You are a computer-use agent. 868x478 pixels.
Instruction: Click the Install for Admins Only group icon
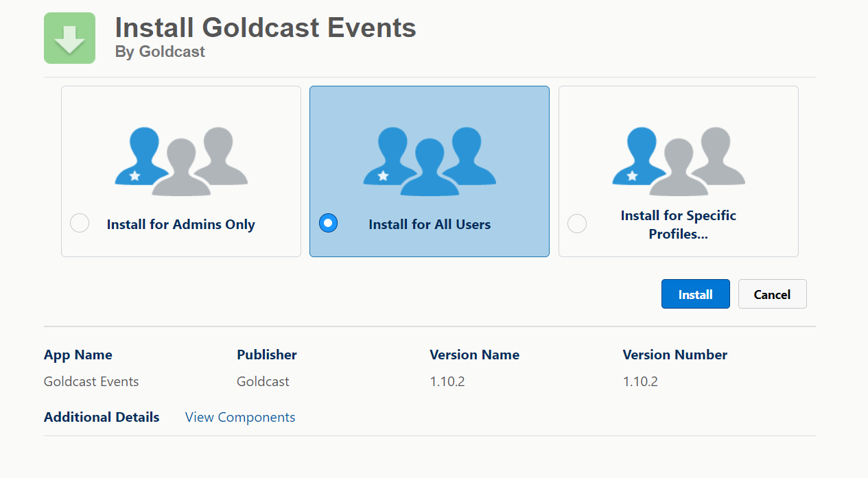click(180, 159)
